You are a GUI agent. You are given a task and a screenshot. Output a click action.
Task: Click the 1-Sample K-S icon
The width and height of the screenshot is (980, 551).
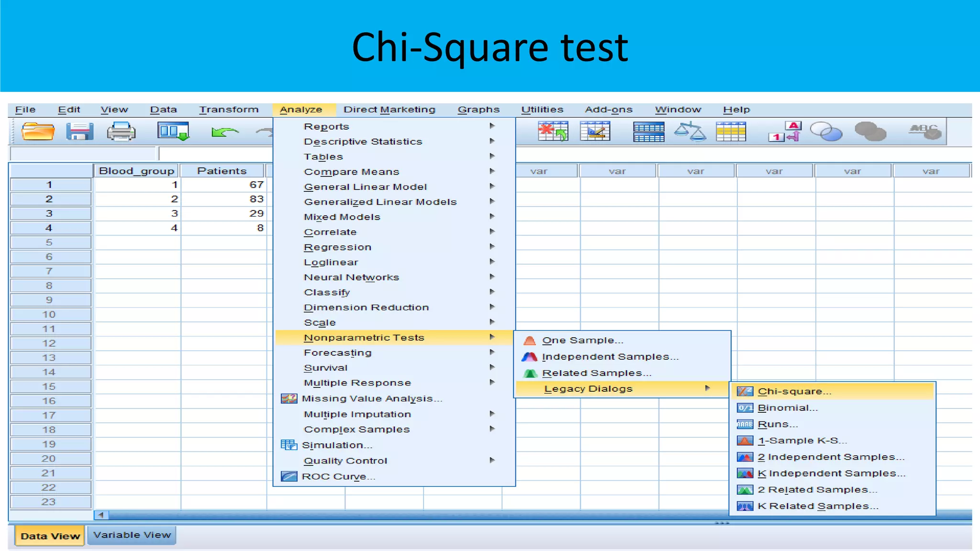point(745,441)
